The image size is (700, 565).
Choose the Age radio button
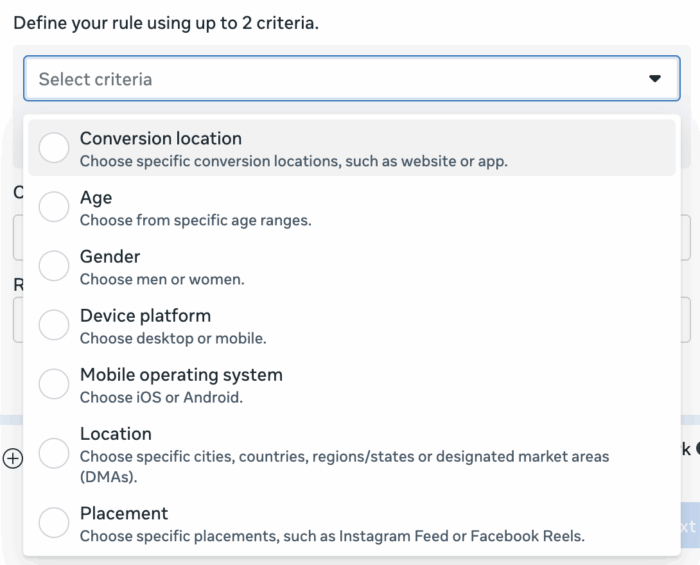click(x=54, y=207)
